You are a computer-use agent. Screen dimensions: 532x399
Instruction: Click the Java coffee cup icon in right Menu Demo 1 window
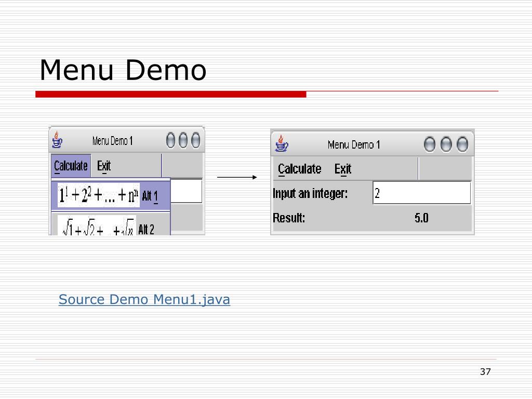click(281, 143)
